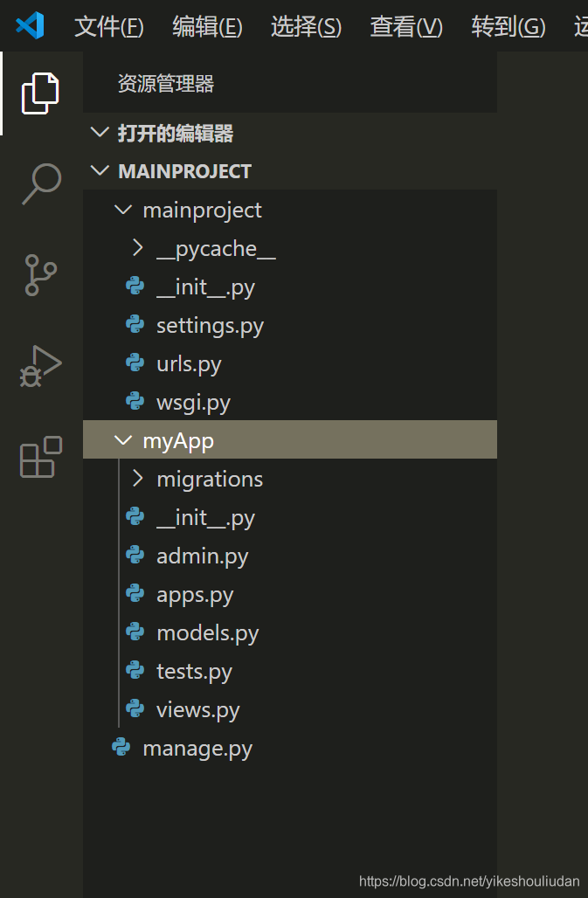
Task: Click Python icon next to views.py
Action: (135, 708)
